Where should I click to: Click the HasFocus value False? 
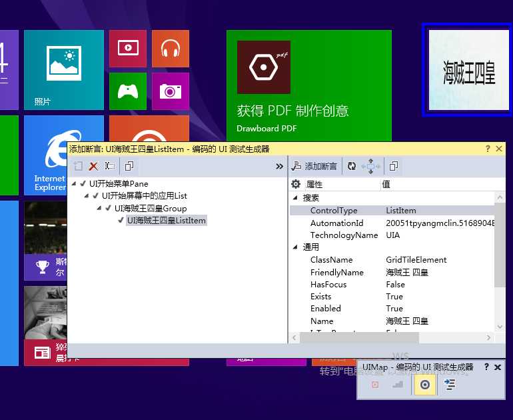395,284
